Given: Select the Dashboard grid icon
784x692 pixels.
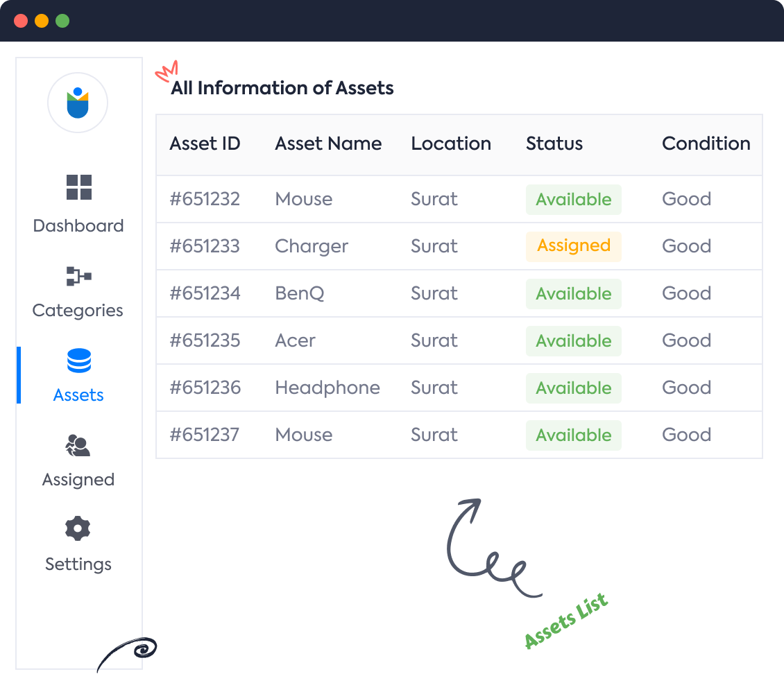Looking at the screenshot, I should click(x=78, y=187).
